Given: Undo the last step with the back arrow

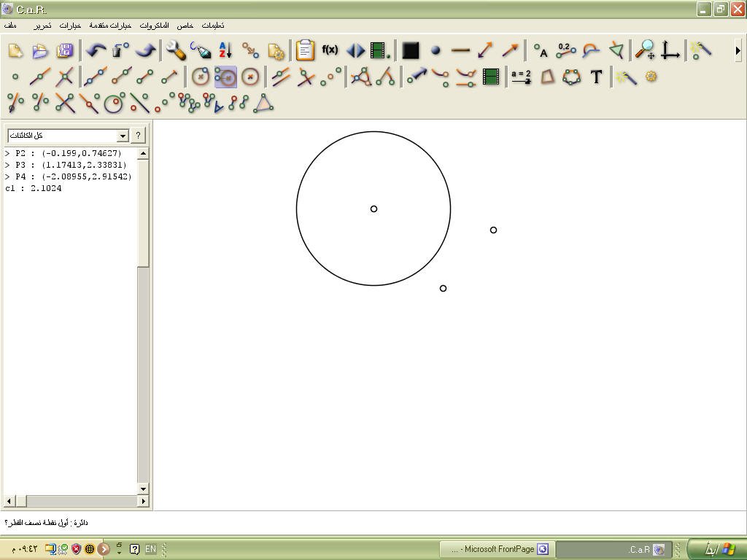Looking at the screenshot, I should click(x=96, y=50).
